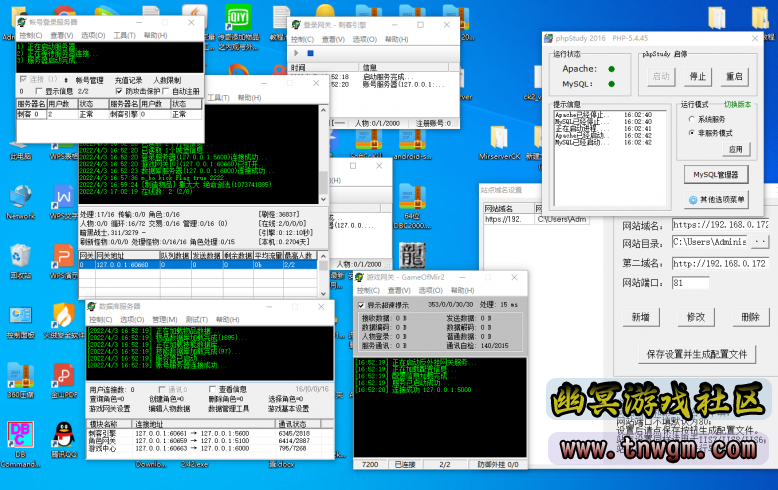
Task: Click 人数限制 in 帐号登录服务器
Action: coord(167,80)
